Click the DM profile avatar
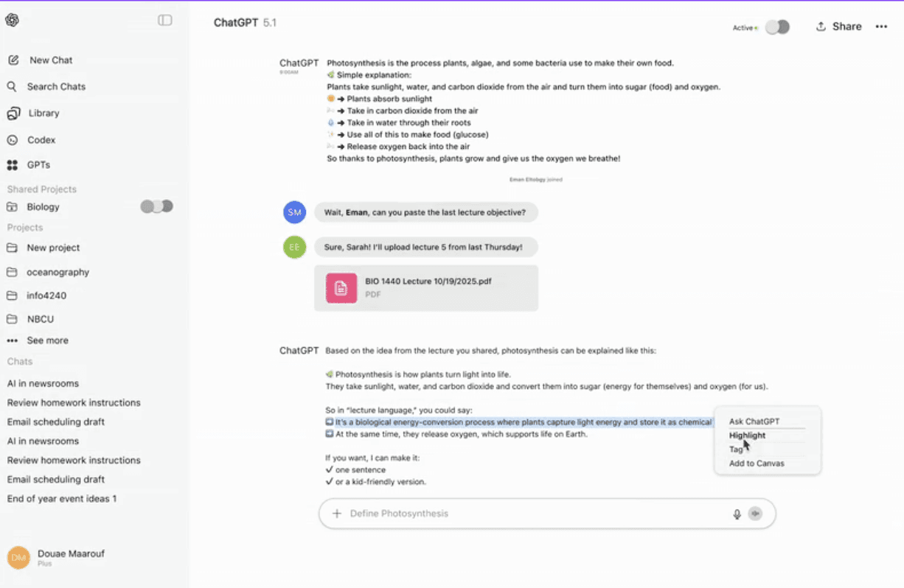Viewport: 904px width, 588px height. [x=18, y=558]
